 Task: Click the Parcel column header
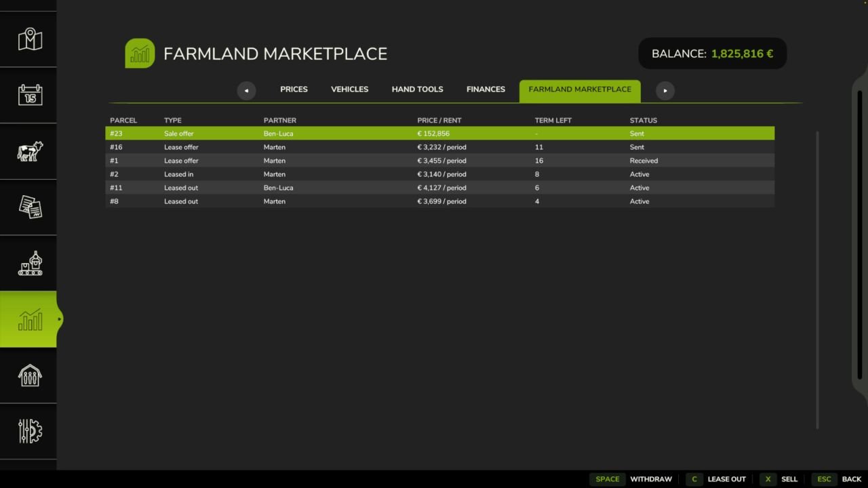(123, 121)
